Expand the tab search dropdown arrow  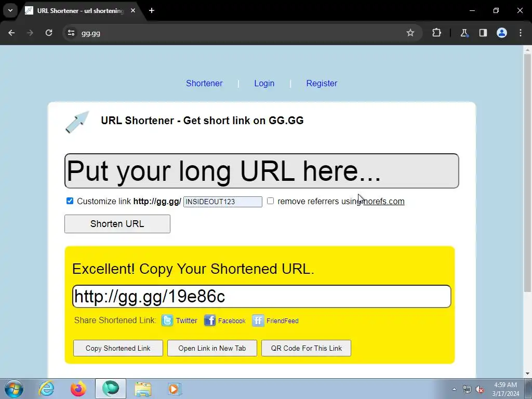pyautogui.click(x=10, y=10)
